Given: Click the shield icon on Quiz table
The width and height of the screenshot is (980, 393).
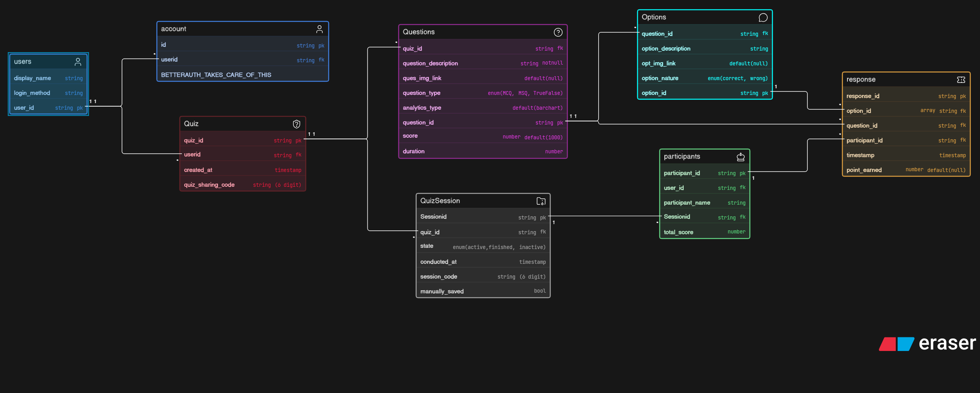Looking at the screenshot, I should (x=297, y=124).
